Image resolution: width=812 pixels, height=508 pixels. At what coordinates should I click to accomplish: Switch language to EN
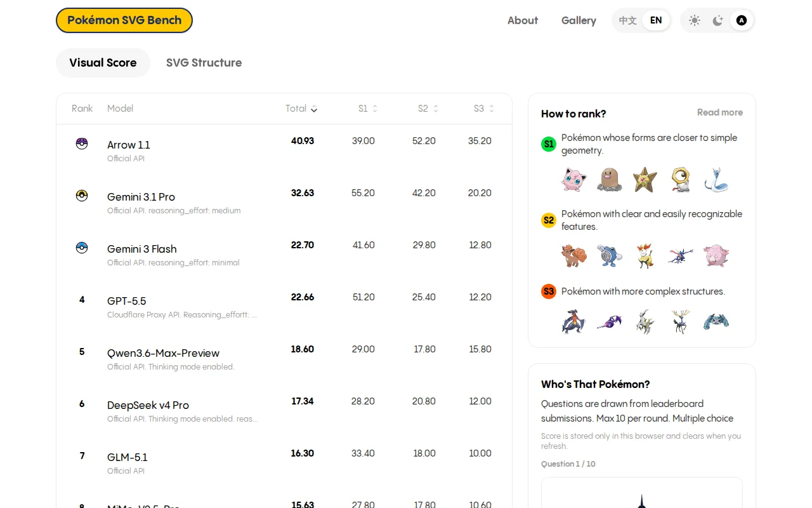[656, 20]
